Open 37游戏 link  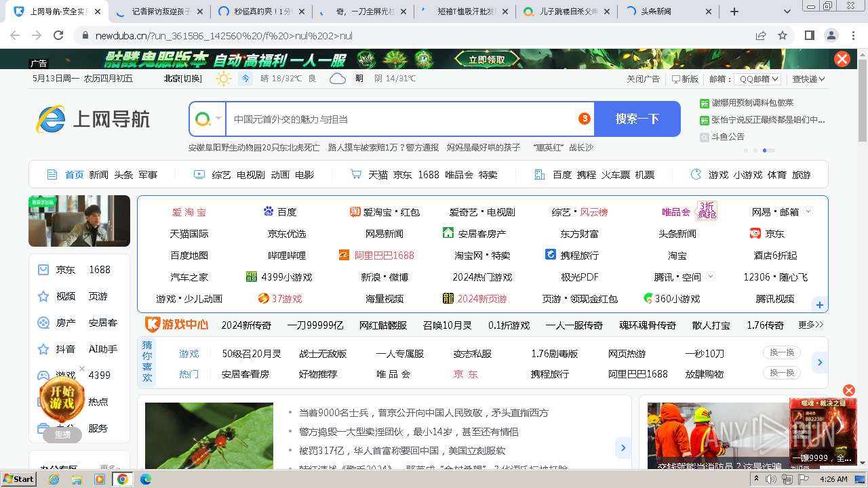pyautogui.click(x=279, y=299)
